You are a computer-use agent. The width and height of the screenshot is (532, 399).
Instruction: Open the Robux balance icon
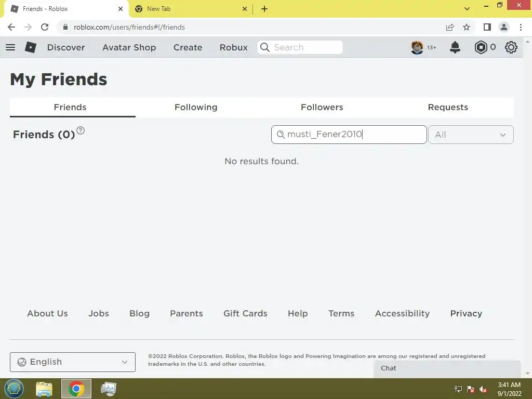481,47
